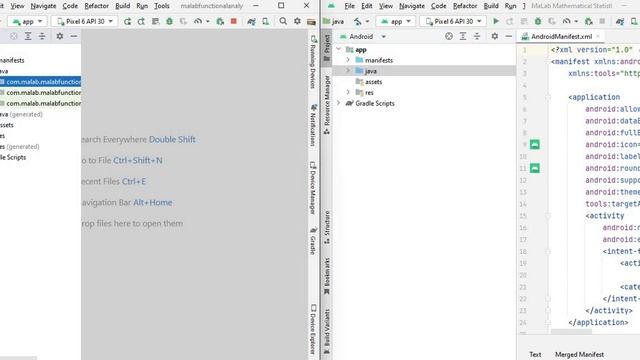Click Sync Project with Gradle, left window
This screenshot has width=640, height=360.
[x=251, y=21]
